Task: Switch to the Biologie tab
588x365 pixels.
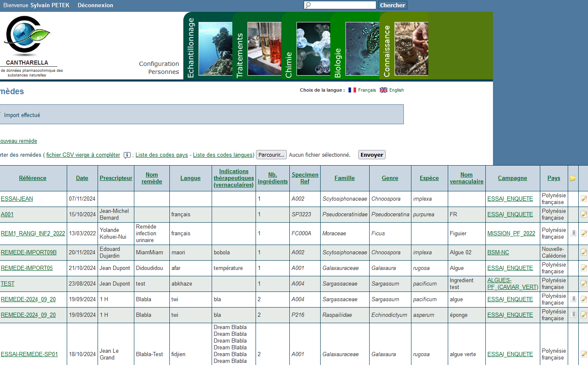Action: click(355, 46)
